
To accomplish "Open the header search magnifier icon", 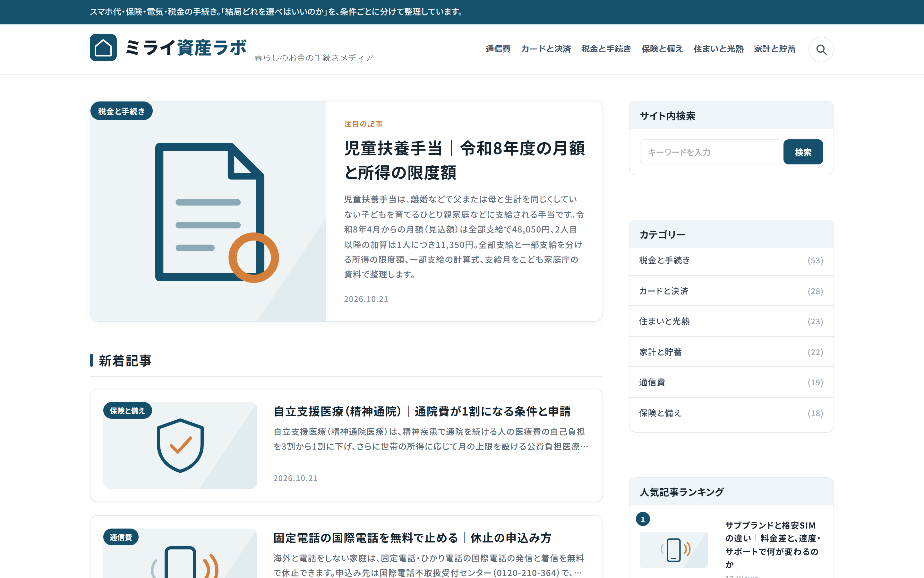I will (821, 49).
